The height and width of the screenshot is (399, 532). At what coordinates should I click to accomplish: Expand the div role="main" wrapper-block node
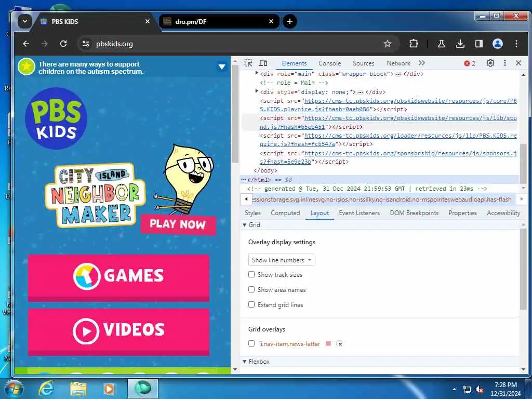257,73
